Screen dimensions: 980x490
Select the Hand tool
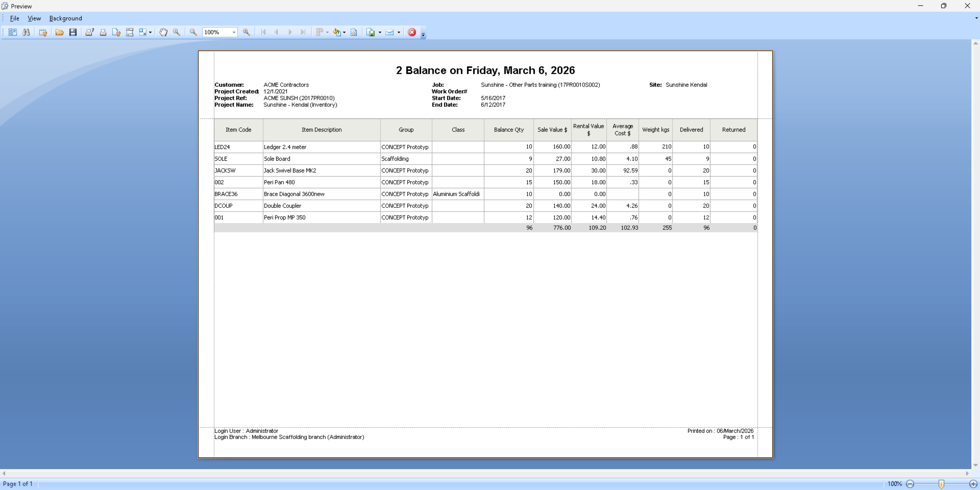pos(163,32)
